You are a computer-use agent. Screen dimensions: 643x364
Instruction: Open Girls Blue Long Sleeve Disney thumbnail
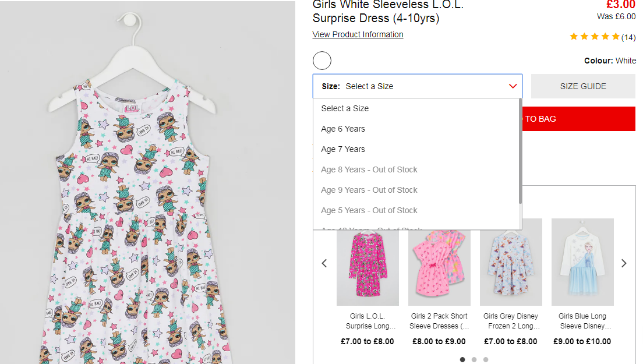point(582,262)
